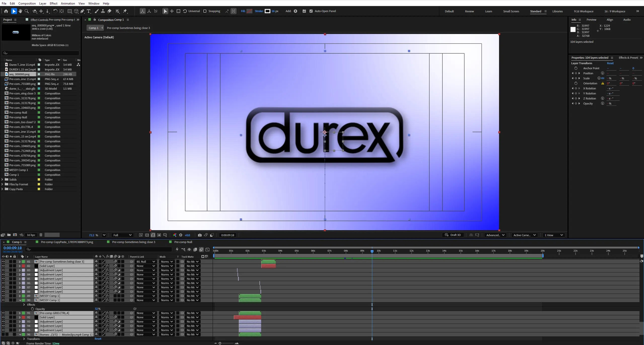This screenshot has width=644, height=345.
Task: Open the composition mini-flowchart icon
Action: [183, 249]
